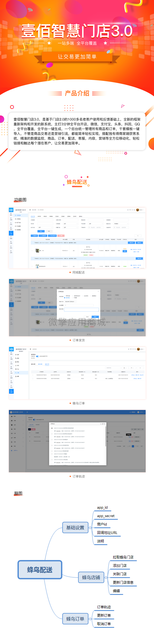The width and height of the screenshot is (154, 644).
Task: Click the 重置 button in 同城配送 filters
Action: click(49, 231)
